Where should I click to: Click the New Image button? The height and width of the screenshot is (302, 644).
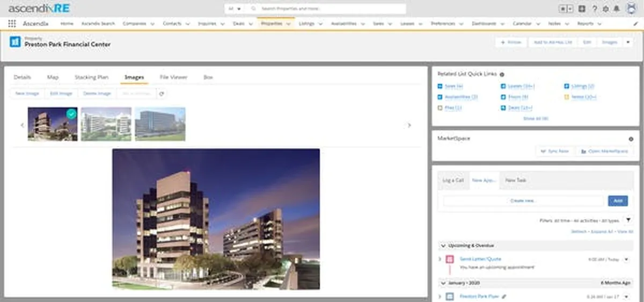point(27,94)
